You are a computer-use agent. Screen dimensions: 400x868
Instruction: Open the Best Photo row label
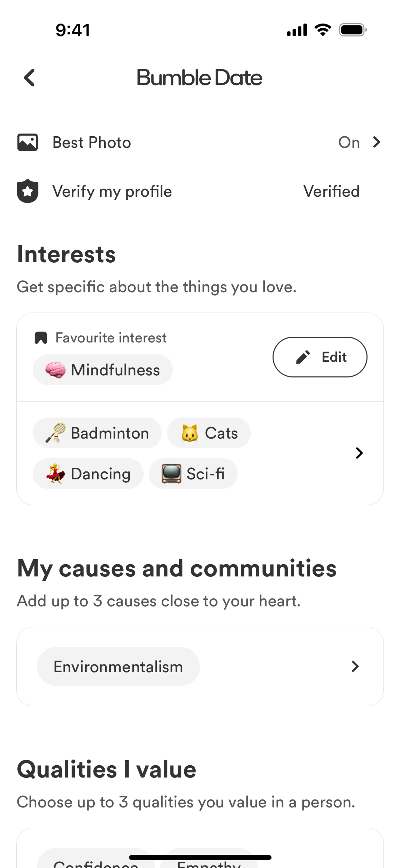click(x=92, y=142)
